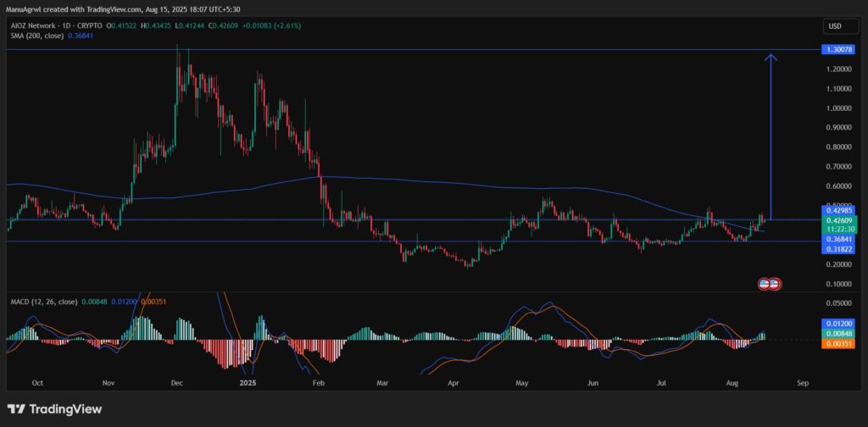Click the Sep label on the time axis
868x427 pixels.
click(x=803, y=383)
